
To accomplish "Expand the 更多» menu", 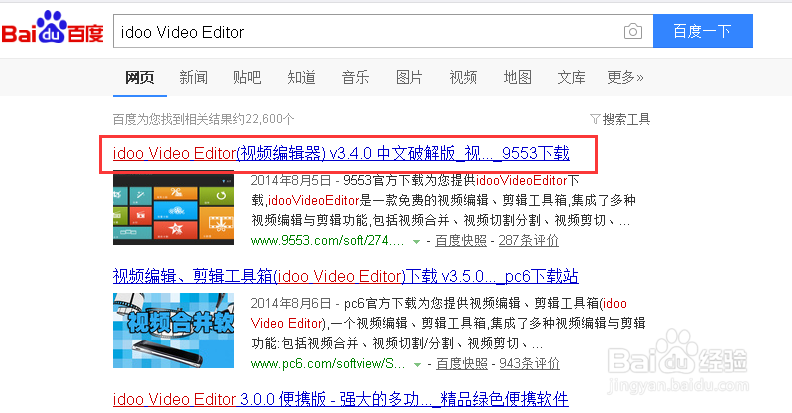I will click(625, 77).
